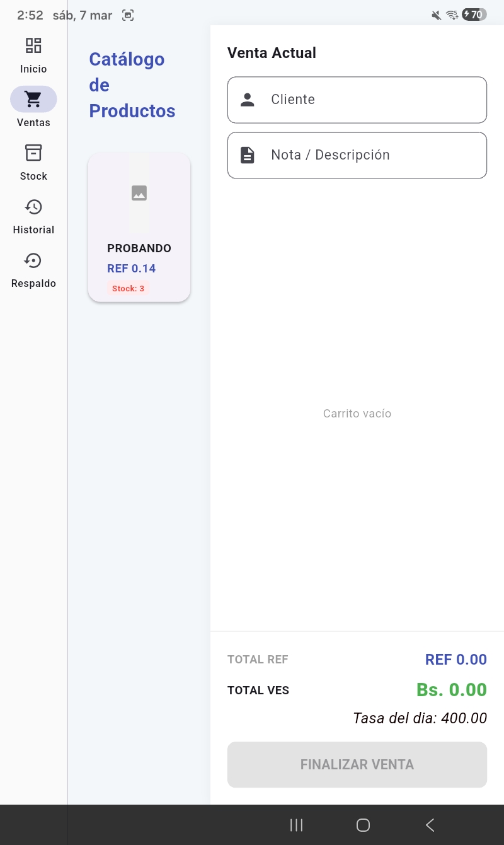Tap the Stock: 3 badge on PROBANDO
504x845 pixels.
pos(128,288)
